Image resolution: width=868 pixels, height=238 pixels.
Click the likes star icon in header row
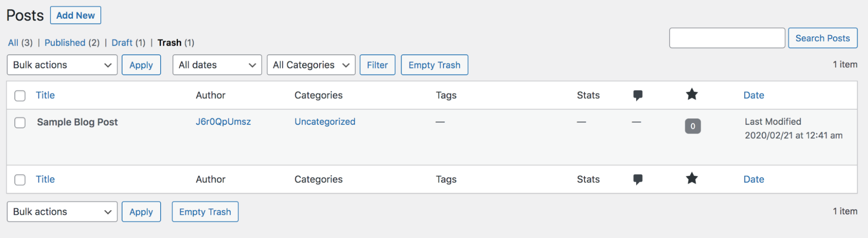(x=692, y=94)
